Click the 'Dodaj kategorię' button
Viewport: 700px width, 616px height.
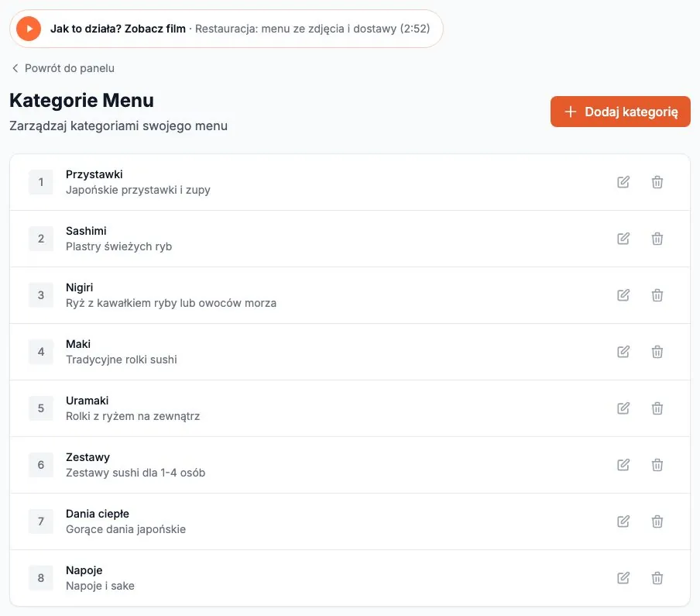[620, 112]
